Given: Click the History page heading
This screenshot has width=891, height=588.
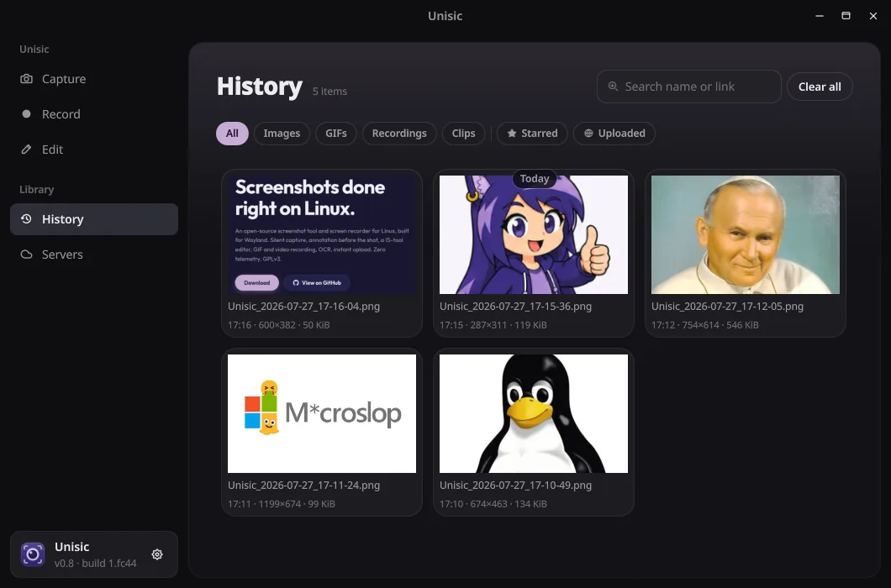Looking at the screenshot, I should click(260, 87).
